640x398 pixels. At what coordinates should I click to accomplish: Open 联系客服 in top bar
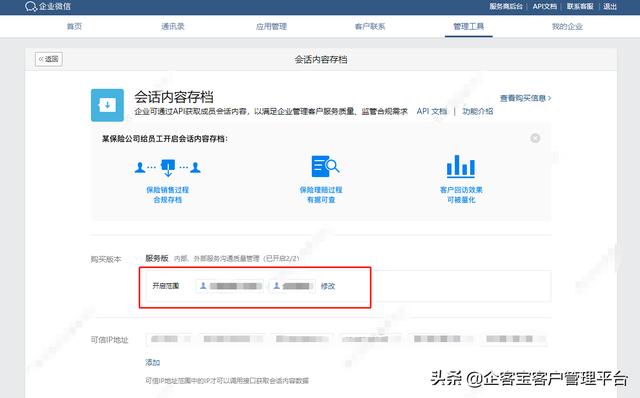pyautogui.click(x=580, y=7)
